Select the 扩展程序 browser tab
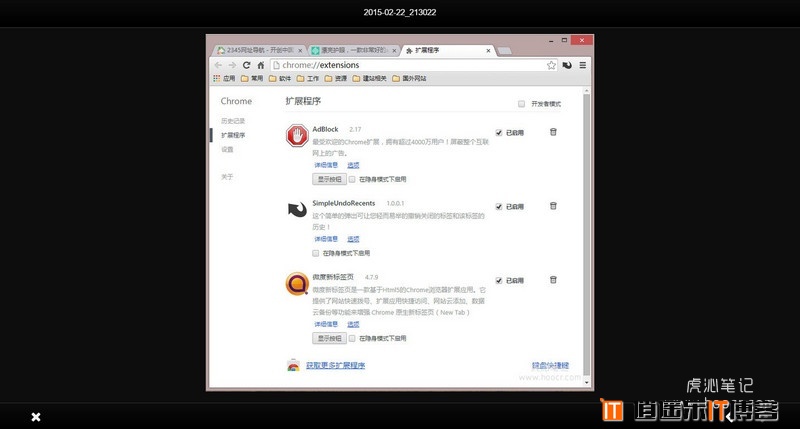Screen dimensions: 800x429 (448, 51)
